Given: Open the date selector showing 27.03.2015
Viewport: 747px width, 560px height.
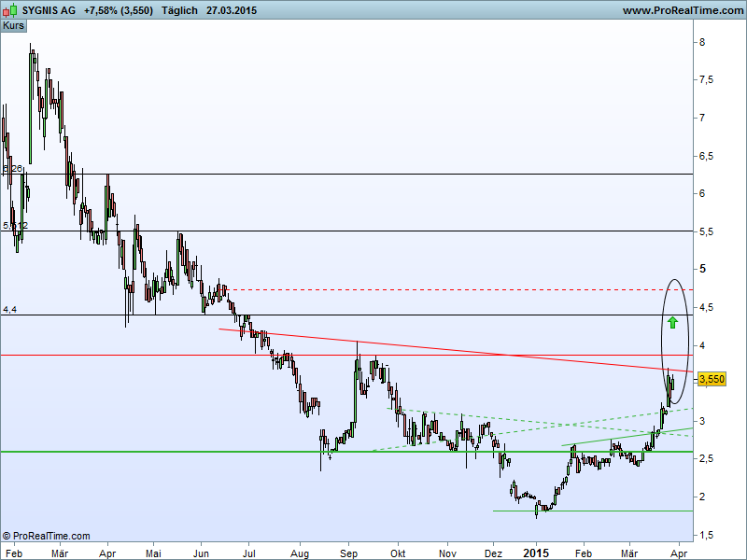Looking at the screenshot, I should [x=231, y=9].
